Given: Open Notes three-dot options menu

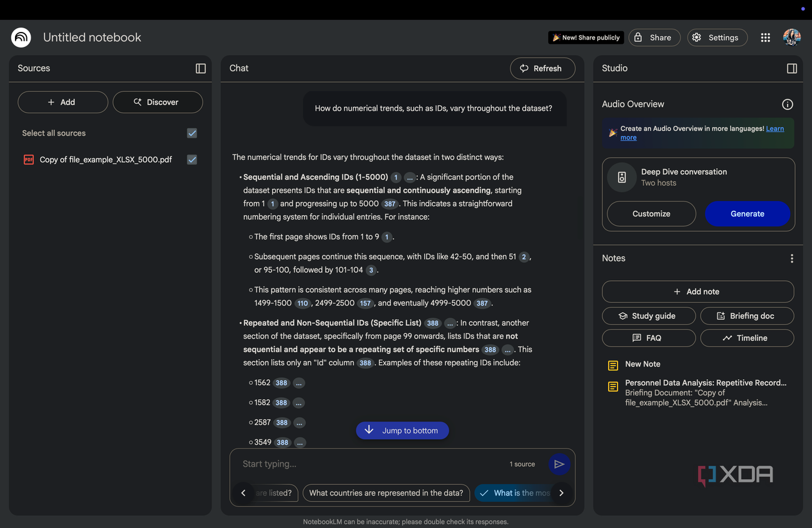Looking at the screenshot, I should [x=792, y=258].
